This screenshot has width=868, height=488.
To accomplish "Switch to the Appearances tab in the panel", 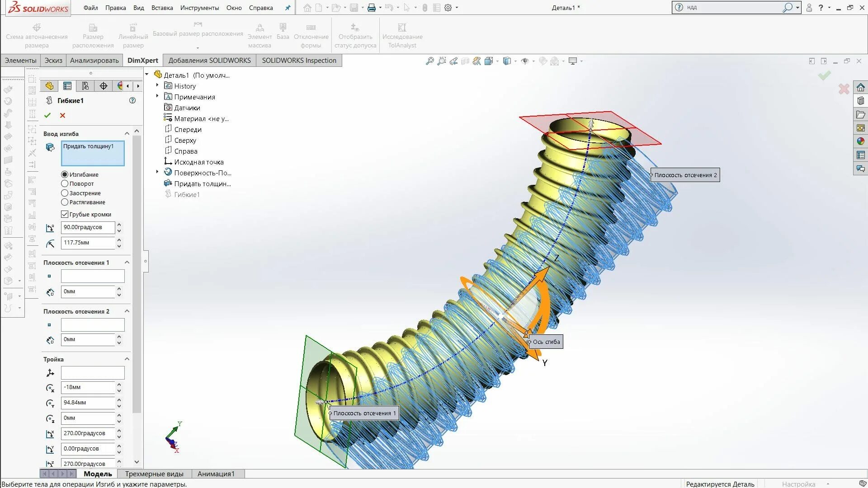I will pyautogui.click(x=120, y=85).
